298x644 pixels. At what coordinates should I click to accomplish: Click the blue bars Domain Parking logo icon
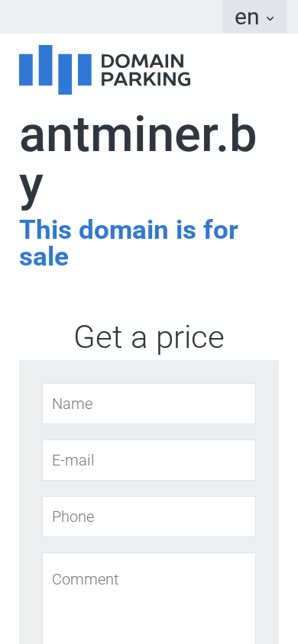pos(55,69)
